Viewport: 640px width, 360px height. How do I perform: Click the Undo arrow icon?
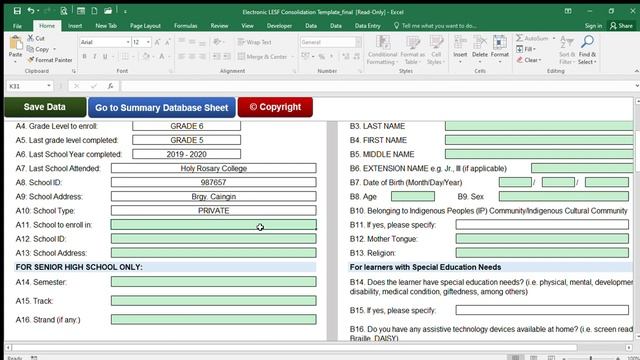pyautogui.click(x=31, y=11)
